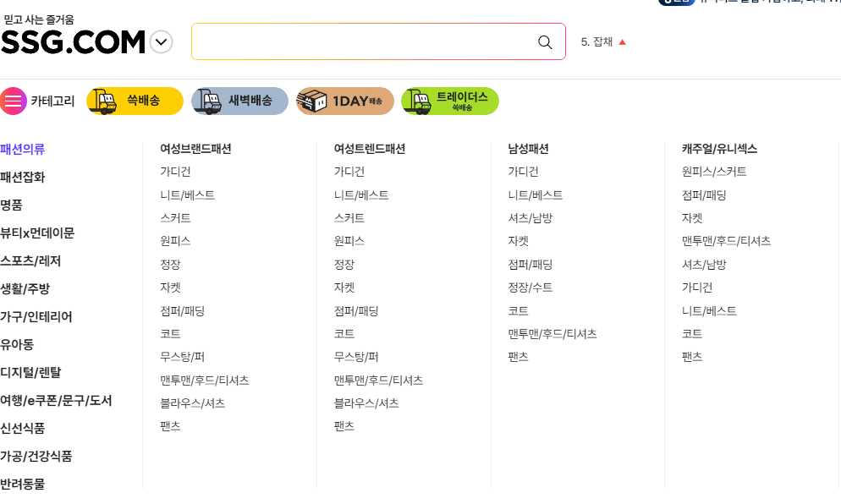Select 뷰티x먼데이문 category
The height and width of the screenshot is (504, 841).
tap(37, 233)
